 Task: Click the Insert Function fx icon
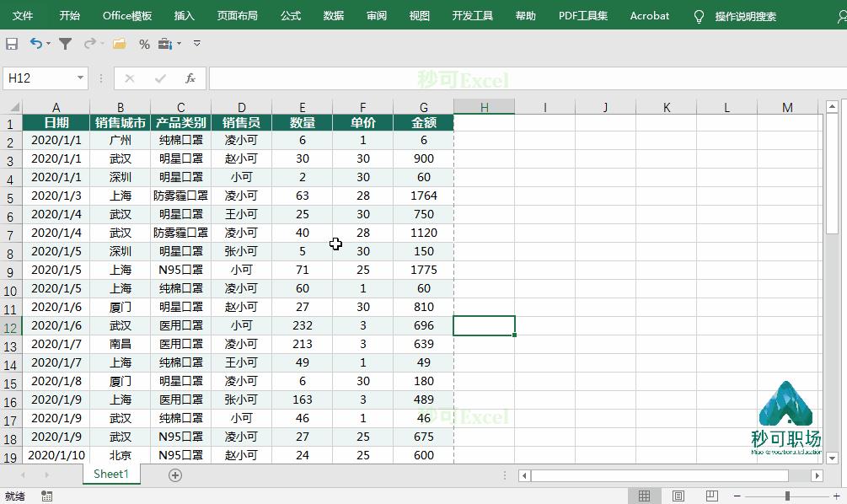[190, 78]
